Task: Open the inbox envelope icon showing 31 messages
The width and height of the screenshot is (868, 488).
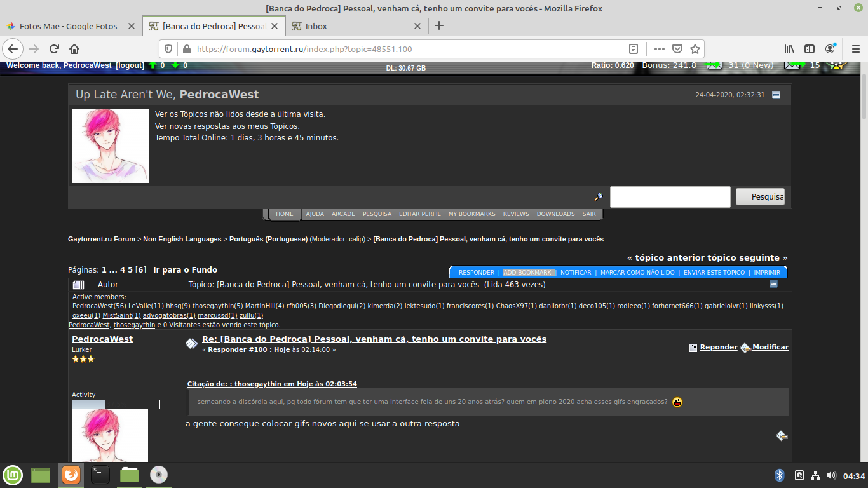Action: 713,65
